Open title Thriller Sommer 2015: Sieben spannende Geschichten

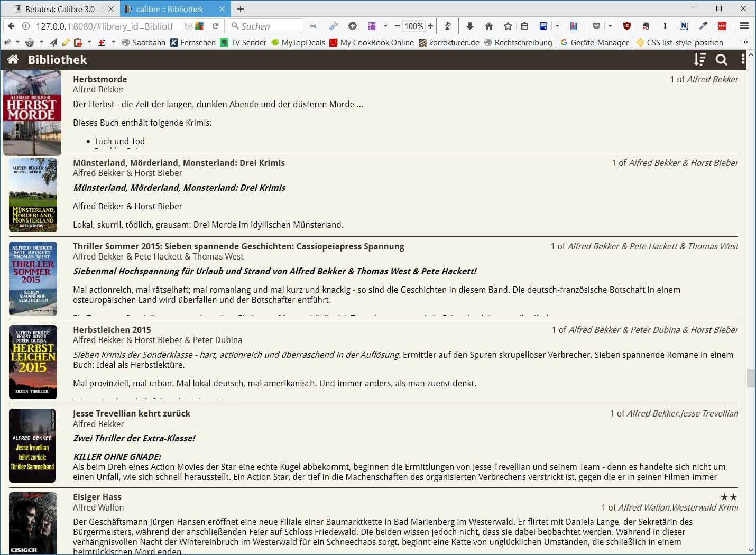click(x=238, y=246)
